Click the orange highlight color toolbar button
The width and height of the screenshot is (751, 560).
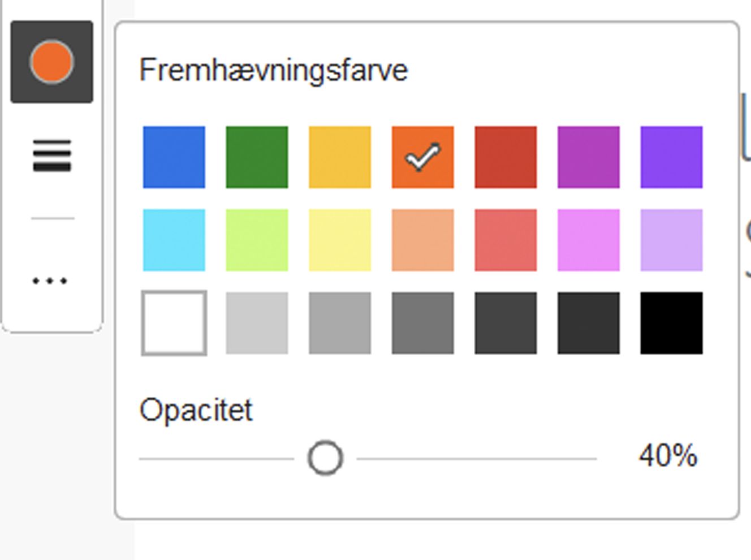tap(51, 62)
